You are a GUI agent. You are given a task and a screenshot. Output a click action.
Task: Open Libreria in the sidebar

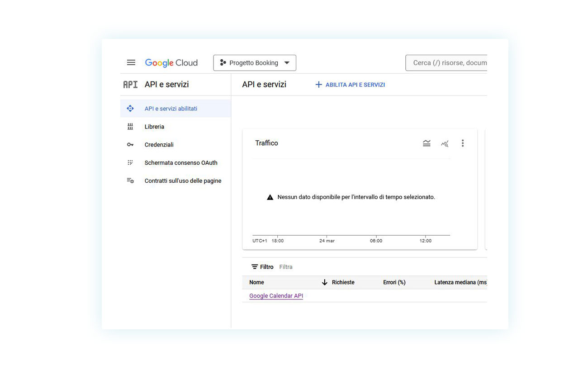[x=175, y=127]
